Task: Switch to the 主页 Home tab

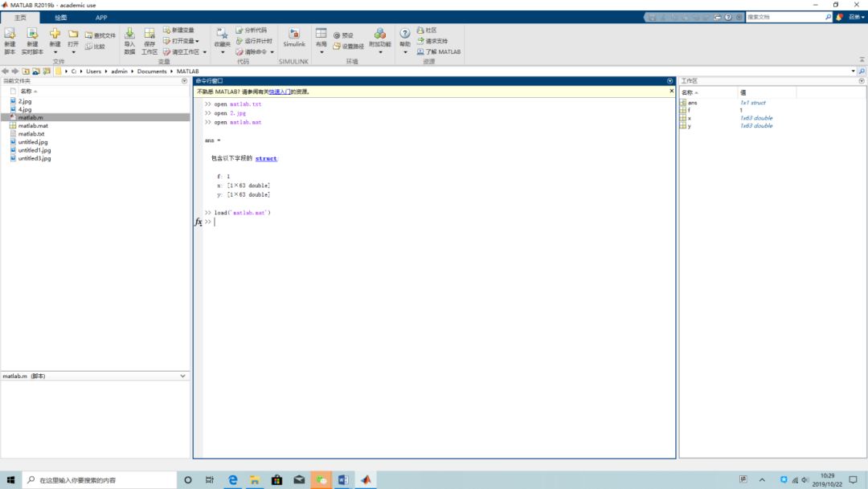Action: tap(20, 18)
